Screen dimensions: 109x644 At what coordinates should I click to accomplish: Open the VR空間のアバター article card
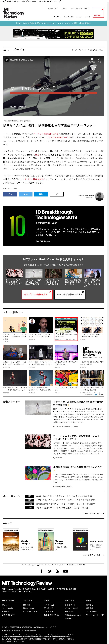[x=15, y=382]
